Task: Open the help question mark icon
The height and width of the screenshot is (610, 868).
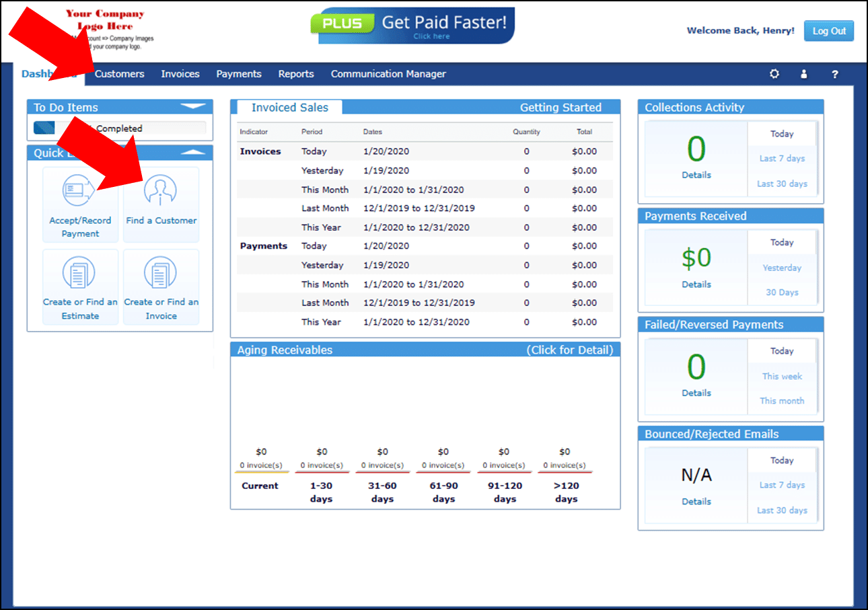Action: pos(835,74)
